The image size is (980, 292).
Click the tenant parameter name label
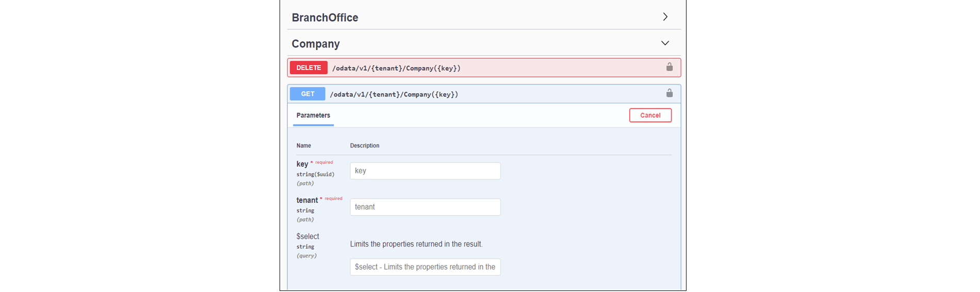click(307, 200)
